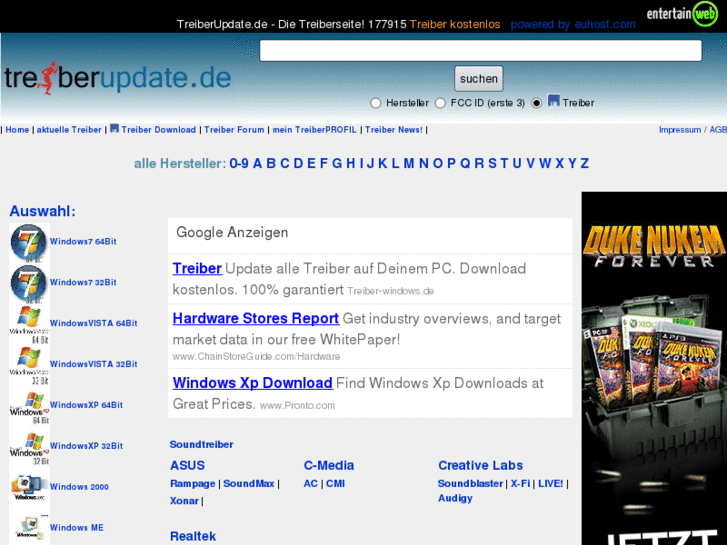This screenshot has width=727, height=545.
Task: Click the treiberupdate.de site logo
Action: [x=117, y=78]
